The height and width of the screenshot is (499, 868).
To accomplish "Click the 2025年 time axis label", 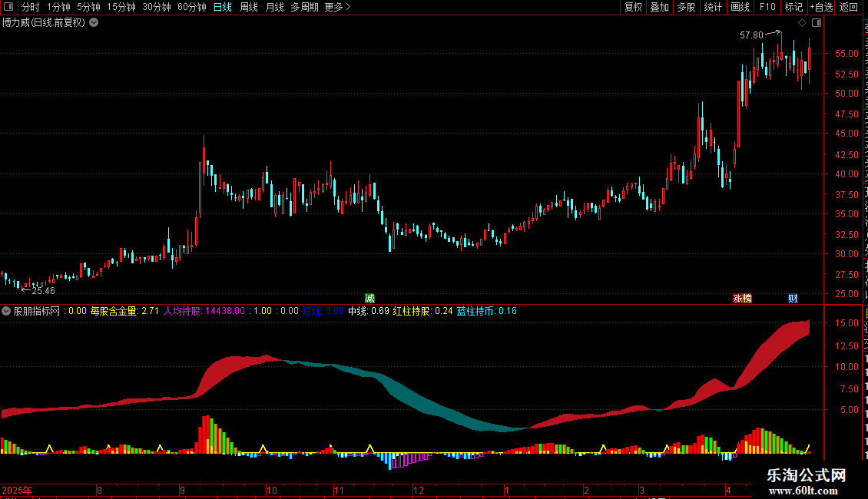I will point(17,490).
